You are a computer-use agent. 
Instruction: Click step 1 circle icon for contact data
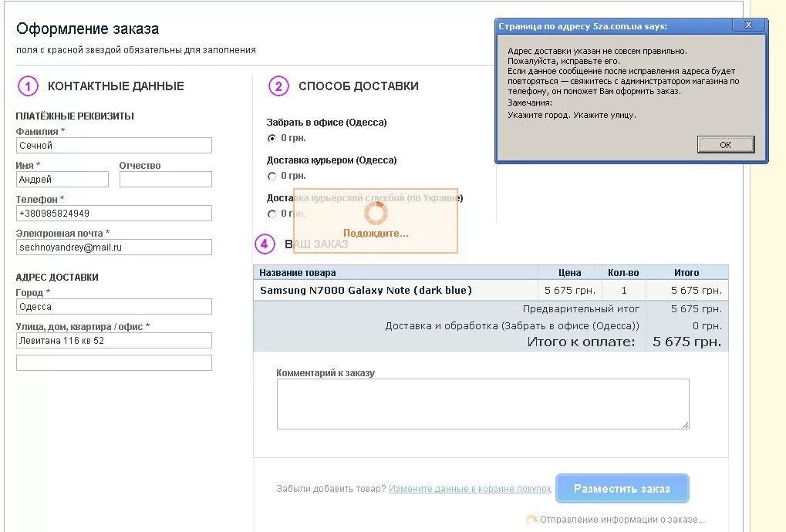point(28,86)
